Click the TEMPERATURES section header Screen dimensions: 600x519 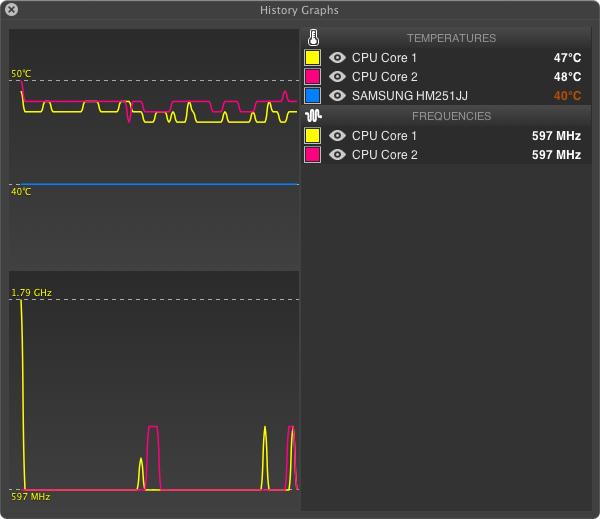pyautogui.click(x=451, y=39)
